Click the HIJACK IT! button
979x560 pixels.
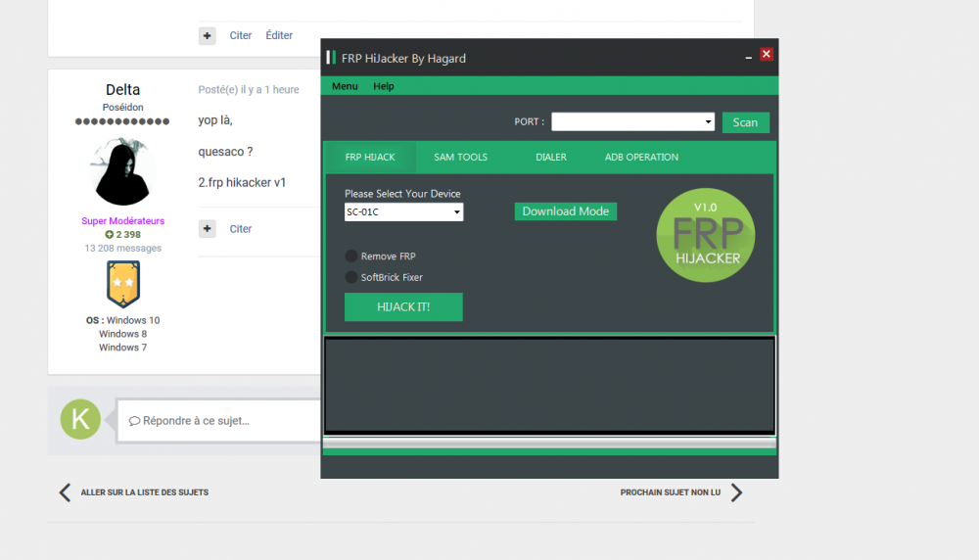point(403,307)
